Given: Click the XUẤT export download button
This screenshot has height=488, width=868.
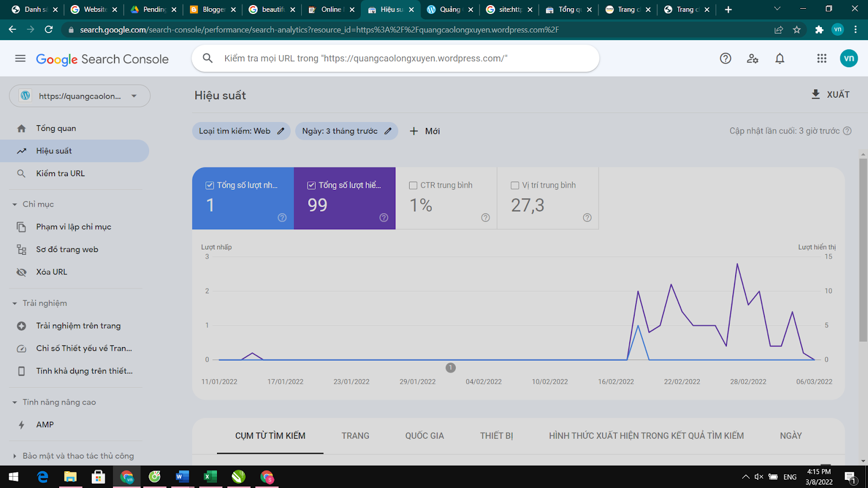Looking at the screenshot, I should tap(830, 94).
